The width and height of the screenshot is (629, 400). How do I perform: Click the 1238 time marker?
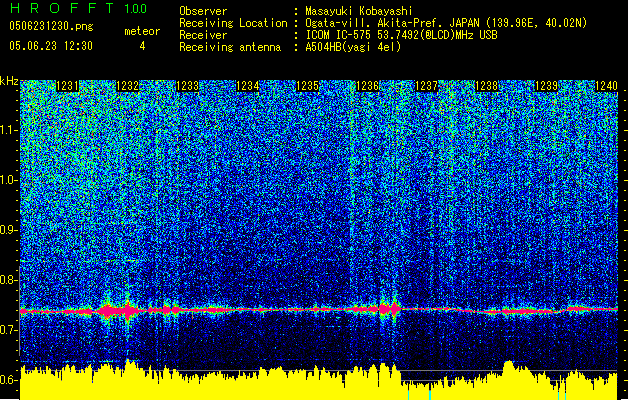(x=486, y=86)
